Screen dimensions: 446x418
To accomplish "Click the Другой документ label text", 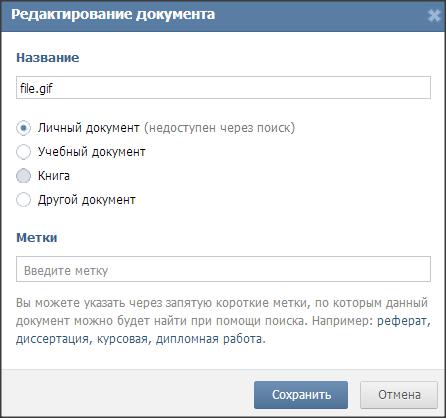I will 87,200.
